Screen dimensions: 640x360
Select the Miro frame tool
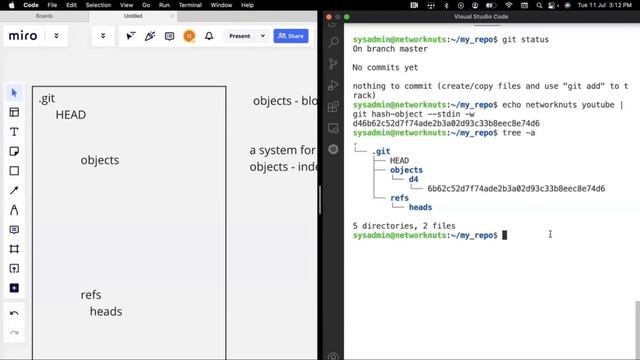(x=14, y=249)
